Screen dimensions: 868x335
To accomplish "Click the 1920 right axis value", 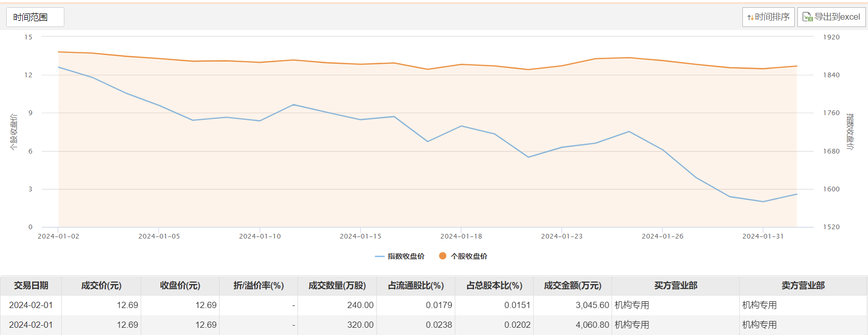I will coord(831,37).
